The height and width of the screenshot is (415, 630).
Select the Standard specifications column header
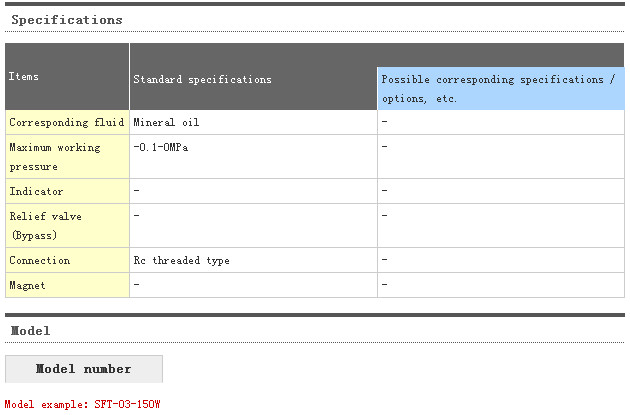(x=202, y=79)
